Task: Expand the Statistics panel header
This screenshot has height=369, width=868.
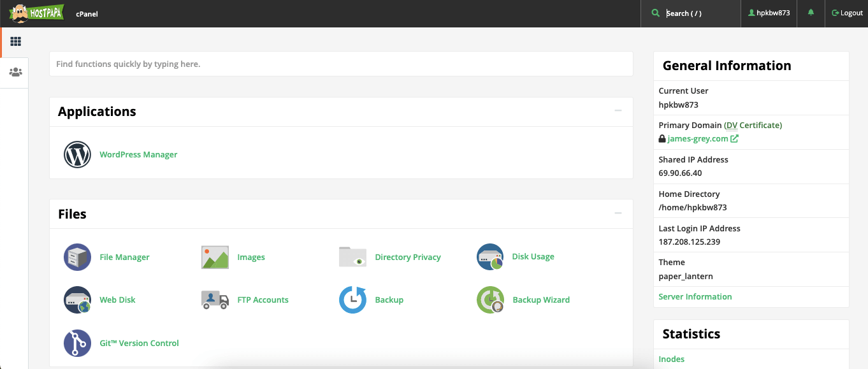Action: pos(690,334)
